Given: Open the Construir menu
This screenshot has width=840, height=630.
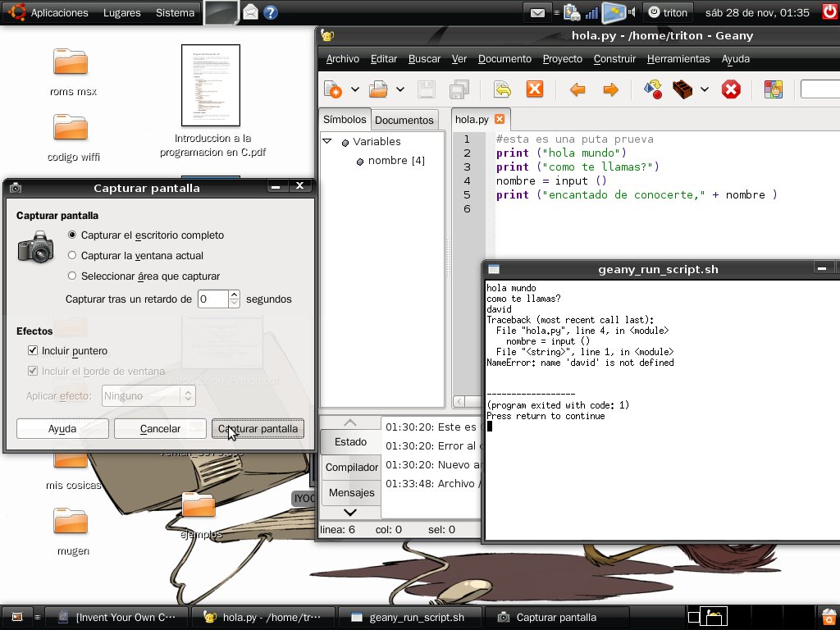Looking at the screenshot, I should (614, 59).
